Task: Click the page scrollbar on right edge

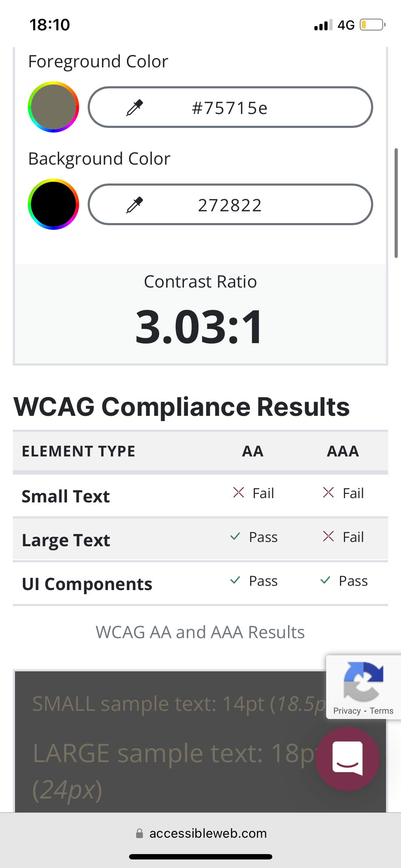Action: (x=396, y=203)
